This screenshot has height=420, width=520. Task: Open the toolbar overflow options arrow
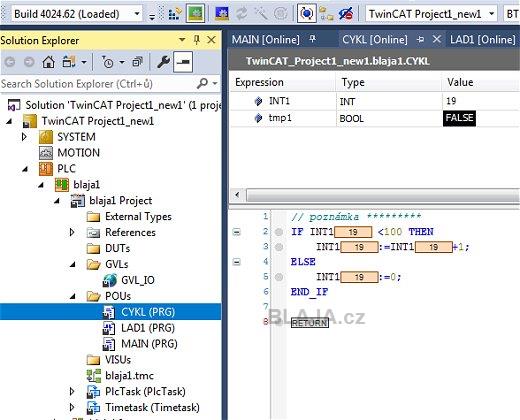click(152, 16)
